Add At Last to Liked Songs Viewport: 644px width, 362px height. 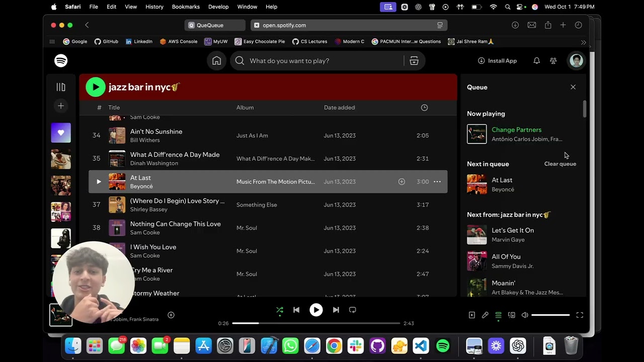[x=401, y=182]
